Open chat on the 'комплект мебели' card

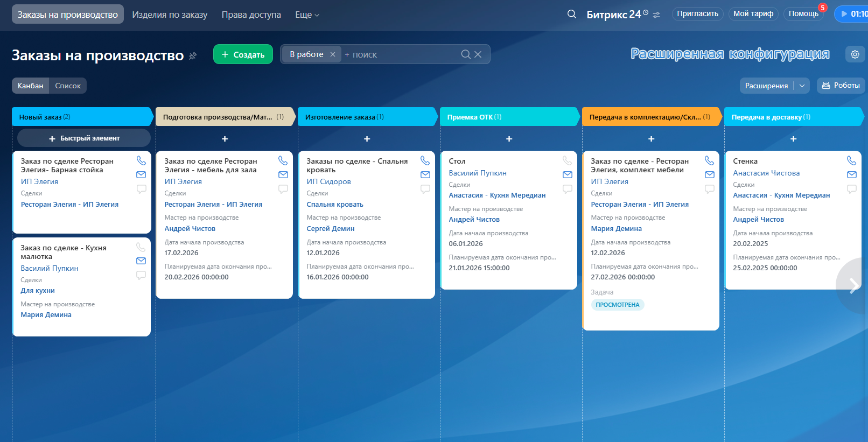click(x=710, y=189)
